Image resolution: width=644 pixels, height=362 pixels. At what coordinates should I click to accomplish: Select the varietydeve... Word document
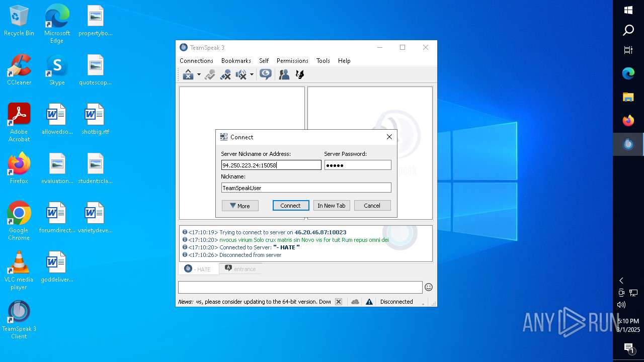(95, 218)
